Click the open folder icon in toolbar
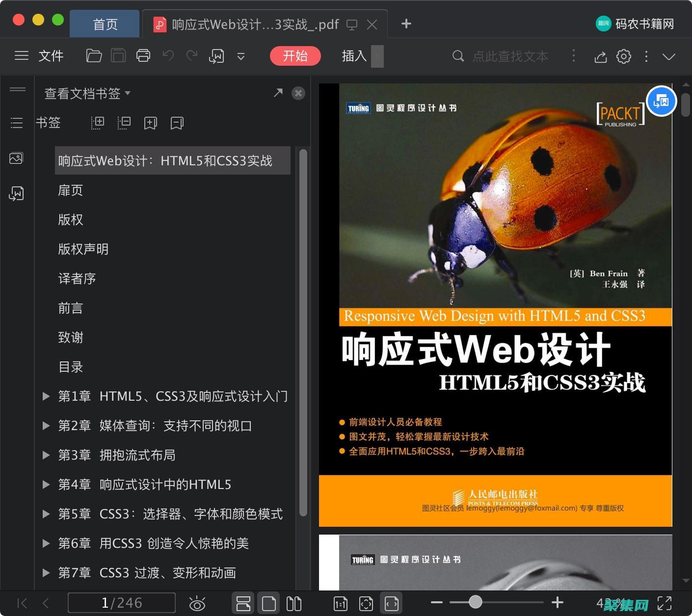The width and height of the screenshot is (692, 616). pyautogui.click(x=94, y=56)
